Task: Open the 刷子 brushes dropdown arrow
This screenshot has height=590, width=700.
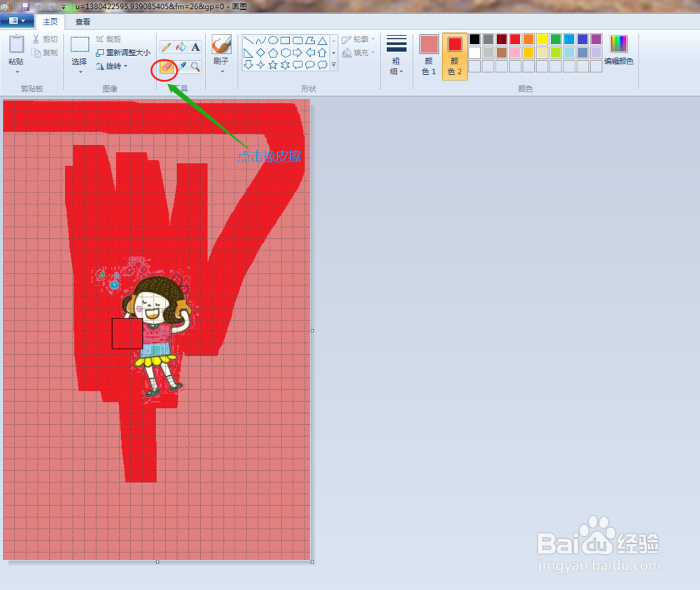Action: point(221,71)
